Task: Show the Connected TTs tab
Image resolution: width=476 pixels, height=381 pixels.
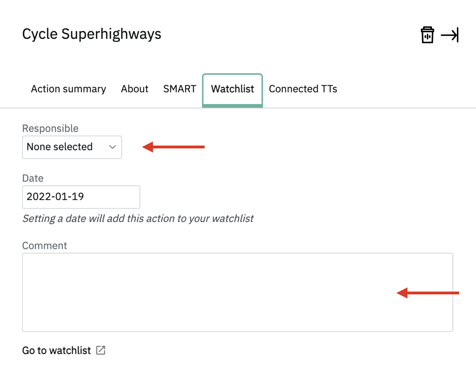Action: (x=303, y=89)
